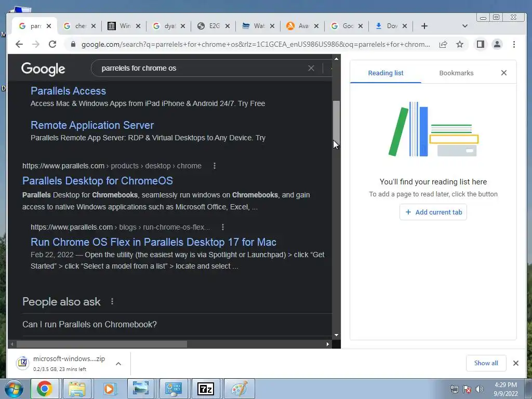
Task: Expand 'Can I run Parallels on Chromebook?' question
Action: pos(177,324)
